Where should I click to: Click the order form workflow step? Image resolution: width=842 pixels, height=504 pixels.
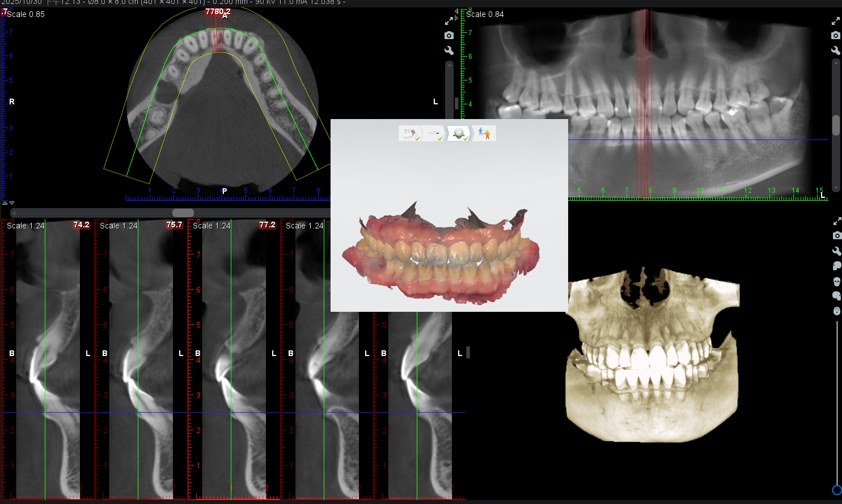click(x=411, y=134)
